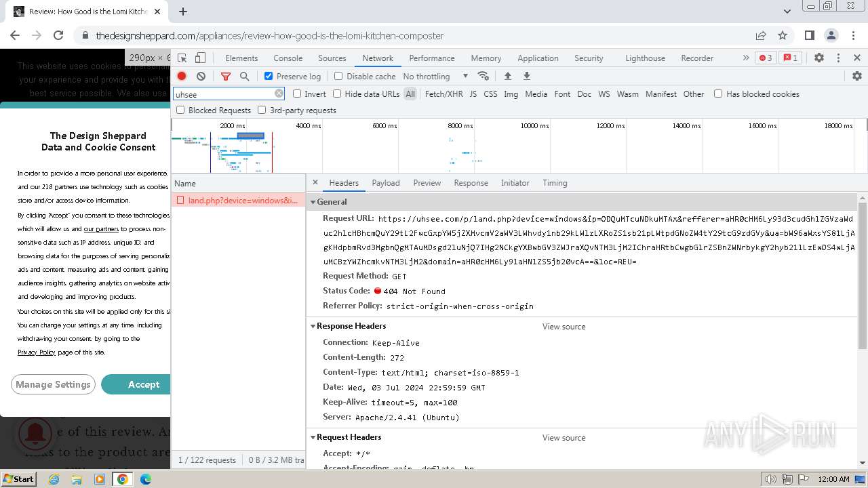This screenshot has width=868, height=488.
Task: Click the Start button
Action: pos(18,479)
